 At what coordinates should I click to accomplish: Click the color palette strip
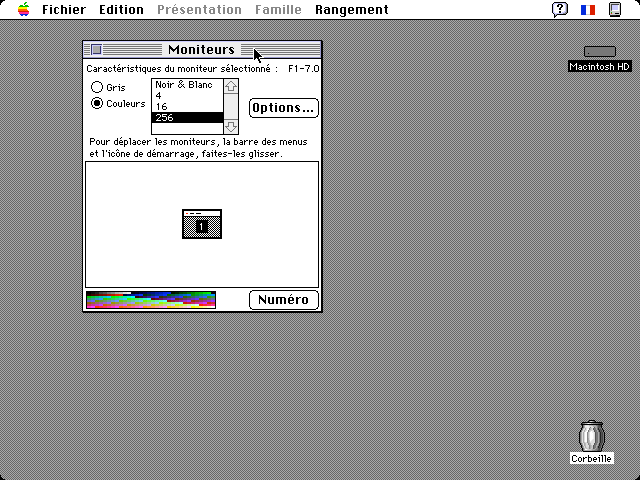coord(151,300)
